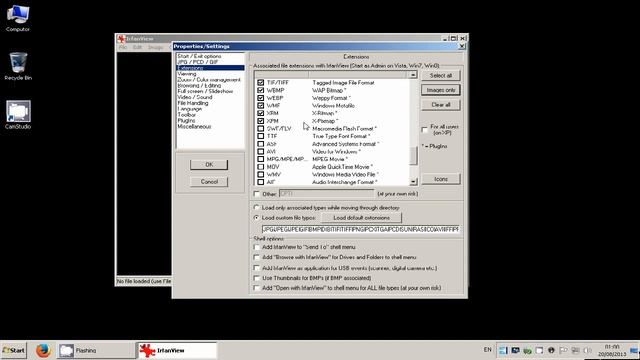This screenshot has height=360, width=640.
Task: Uncheck the XPM extension
Action: pyautogui.click(x=260, y=121)
